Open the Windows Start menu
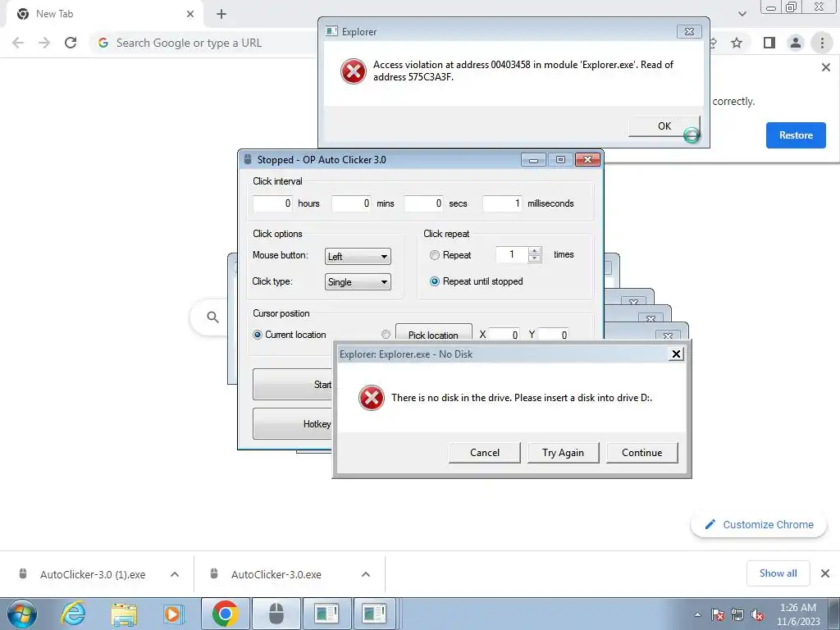 click(x=21, y=614)
